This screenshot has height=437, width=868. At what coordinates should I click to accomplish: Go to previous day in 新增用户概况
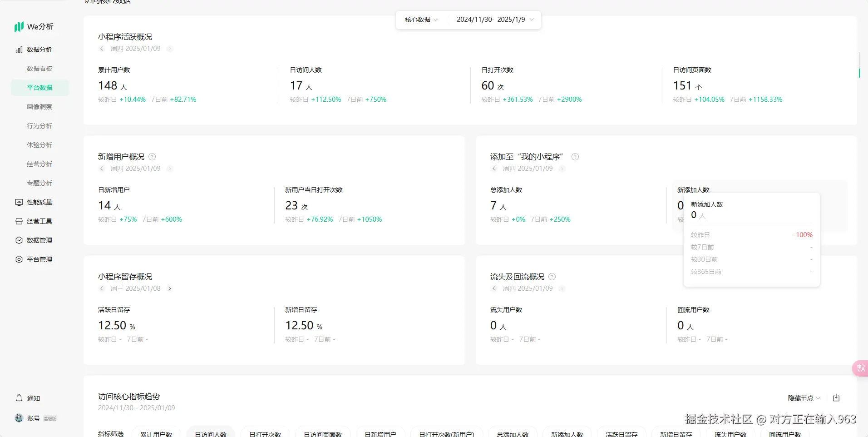pyautogui.click(x=102, y=169)
